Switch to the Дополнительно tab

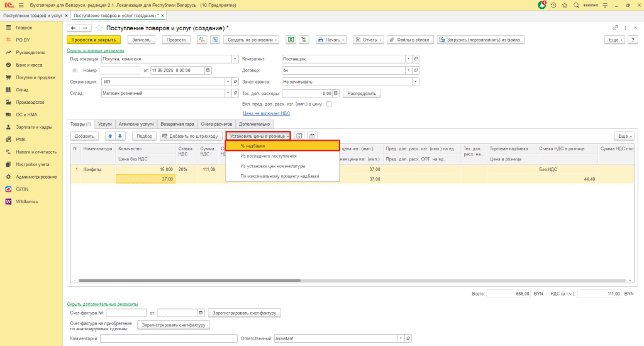pyautogui.click(x=255, y=124)
